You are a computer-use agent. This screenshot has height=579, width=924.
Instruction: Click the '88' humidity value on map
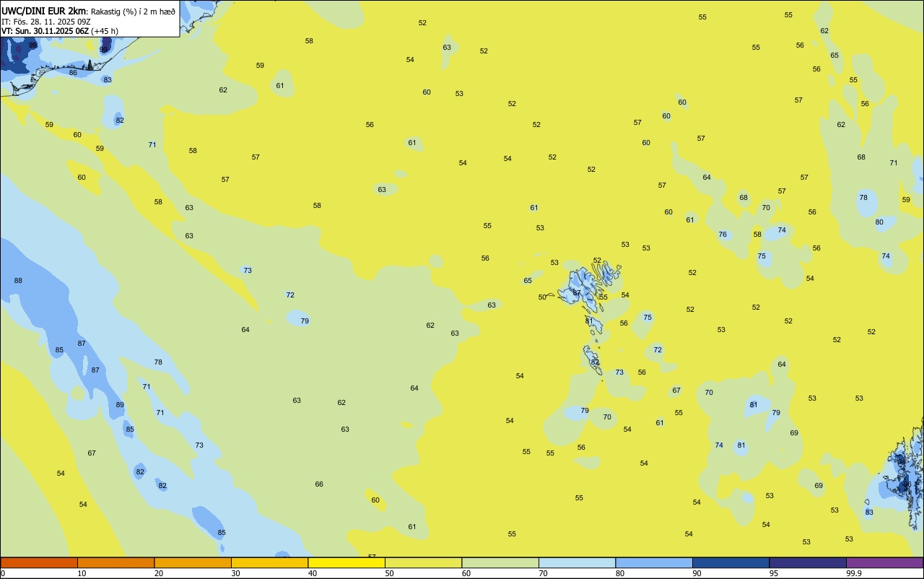[18, 280]
